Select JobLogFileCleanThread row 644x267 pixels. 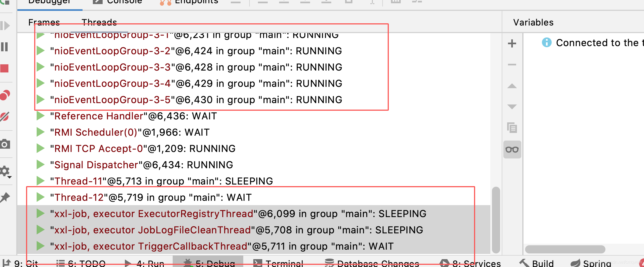254,230
